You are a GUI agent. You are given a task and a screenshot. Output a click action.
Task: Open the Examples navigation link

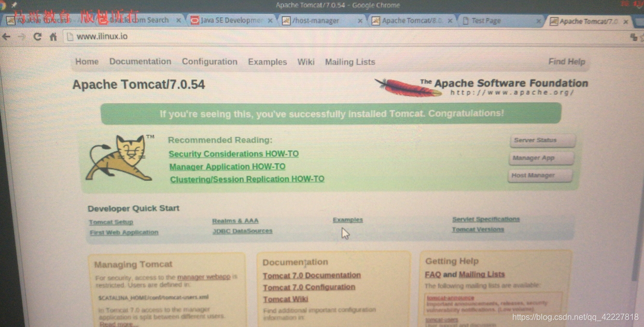(267, 62)
